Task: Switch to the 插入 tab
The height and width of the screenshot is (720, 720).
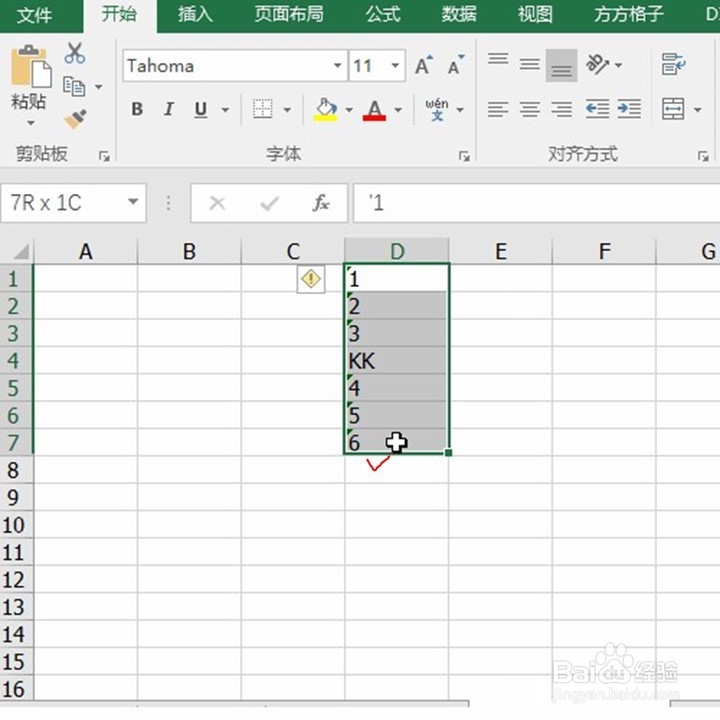Action: click(x=195, y=14)
